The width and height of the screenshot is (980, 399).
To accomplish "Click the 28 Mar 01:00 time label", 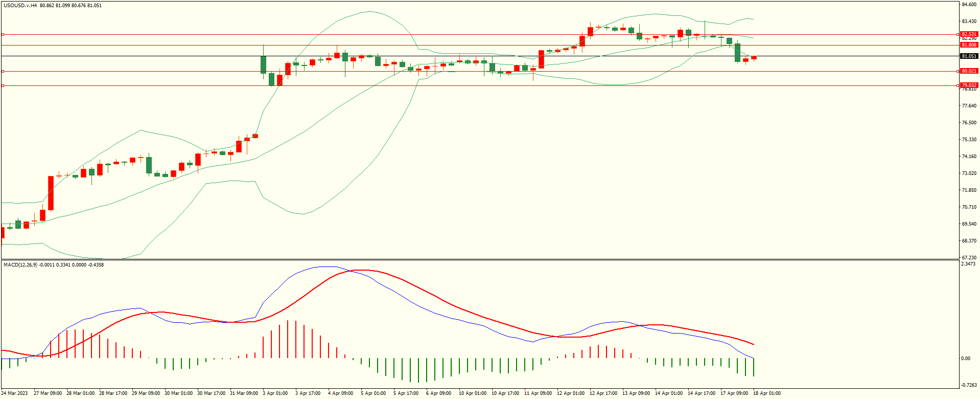I will point(80,393).
